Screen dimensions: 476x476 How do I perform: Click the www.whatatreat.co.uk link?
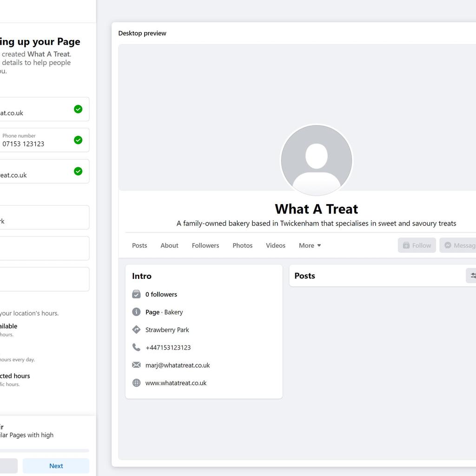[176, 383]
